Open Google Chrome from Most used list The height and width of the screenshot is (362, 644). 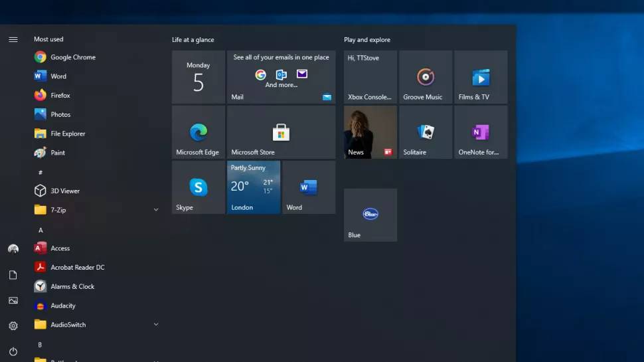click(x=97, y=57)
